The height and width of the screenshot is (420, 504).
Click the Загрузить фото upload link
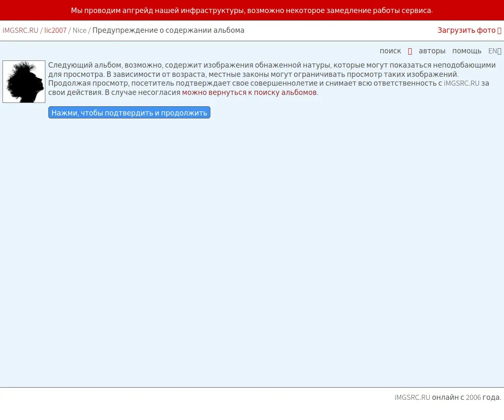click(x=470, y=30)
